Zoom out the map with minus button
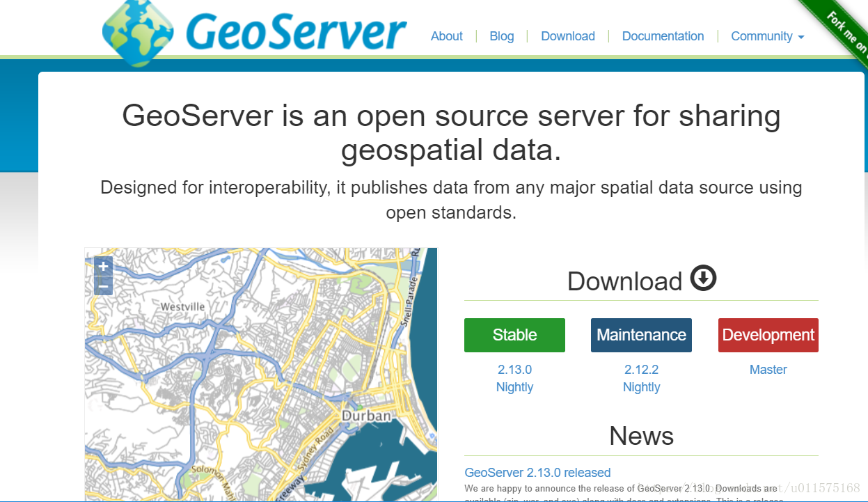868x502 pixels. 103,285
